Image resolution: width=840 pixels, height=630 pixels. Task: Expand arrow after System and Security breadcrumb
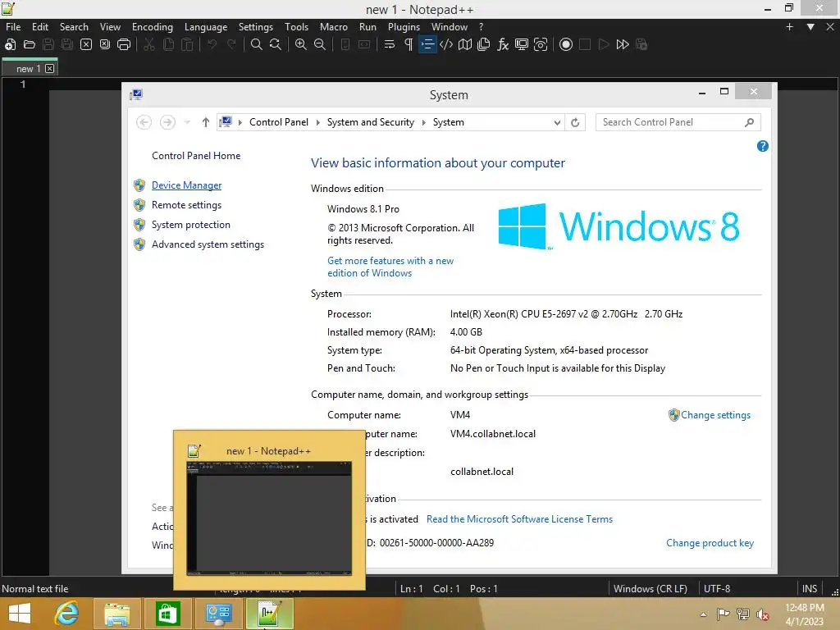(424, 122)
